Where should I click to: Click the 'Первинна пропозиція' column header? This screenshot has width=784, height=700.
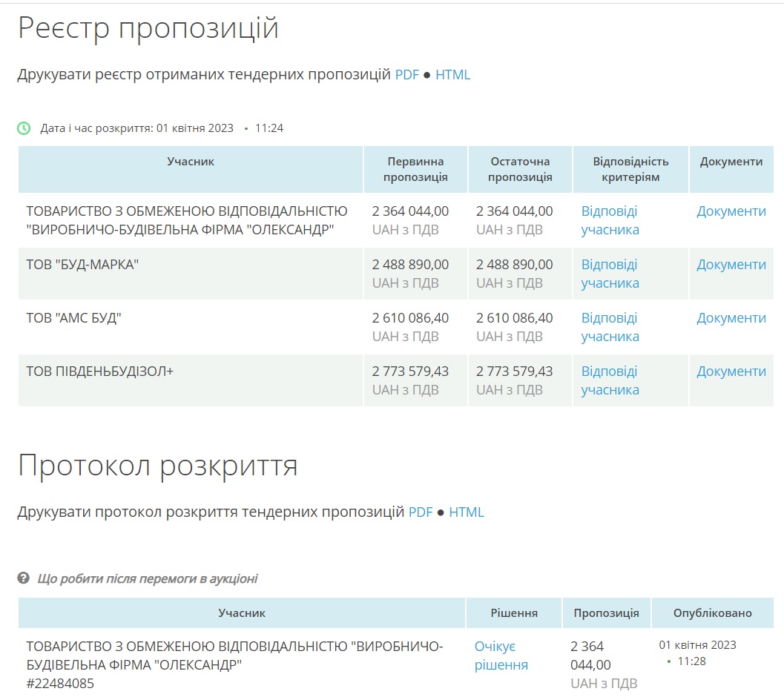(x=415, y=169)
